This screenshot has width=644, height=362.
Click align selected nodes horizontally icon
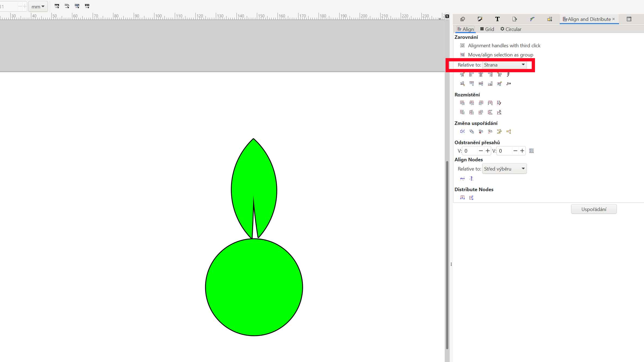point(462,178)
